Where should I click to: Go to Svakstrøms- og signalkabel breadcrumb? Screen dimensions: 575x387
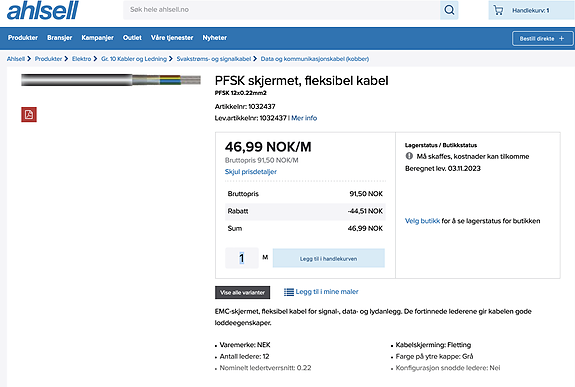pyautogui.click(x=214, y=59)
